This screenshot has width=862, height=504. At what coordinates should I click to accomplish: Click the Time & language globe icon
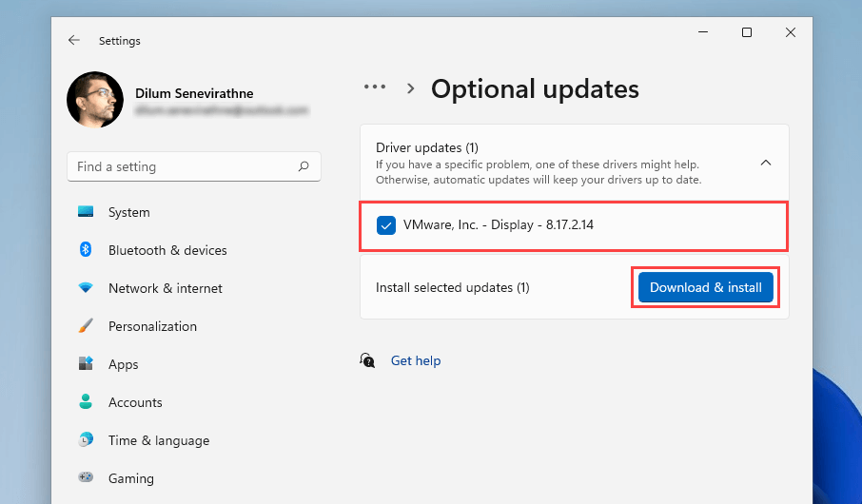[86, 440]
